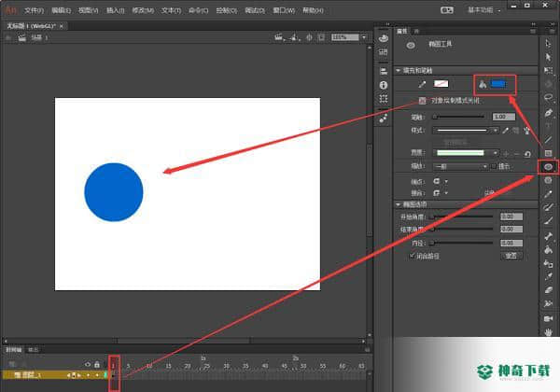This screenshot has width=560, height=392.
Task: Click the end angle value field
Action: pos(511,229)
